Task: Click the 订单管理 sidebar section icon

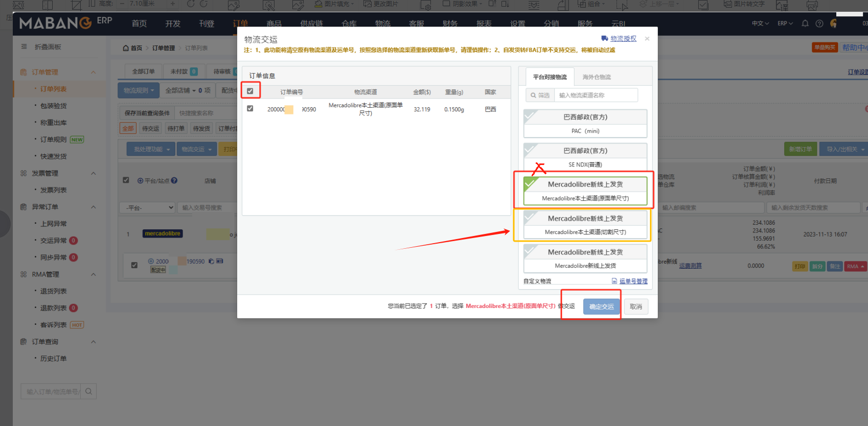Action: [24, 72]
